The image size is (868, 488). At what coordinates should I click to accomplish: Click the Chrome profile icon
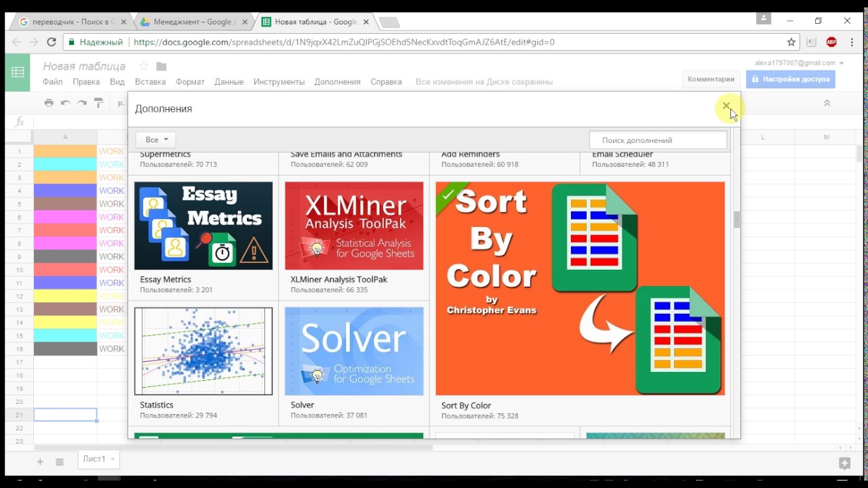[764, 18]
